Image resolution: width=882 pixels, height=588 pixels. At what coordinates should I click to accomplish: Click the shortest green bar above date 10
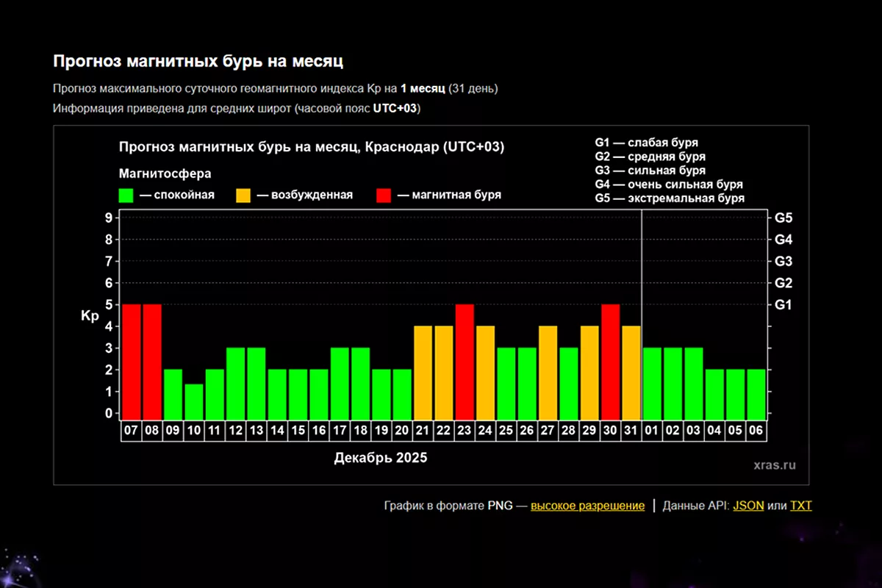(193, 401)
